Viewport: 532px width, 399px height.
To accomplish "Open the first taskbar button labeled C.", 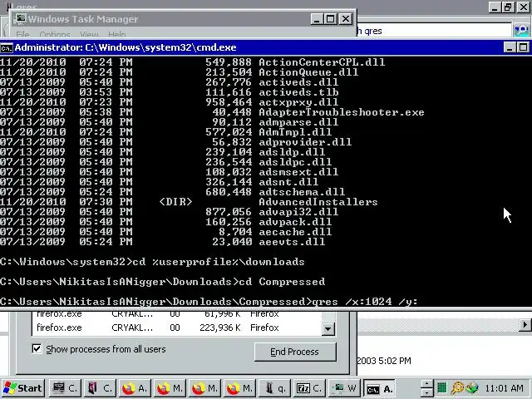I will (65, 388).
